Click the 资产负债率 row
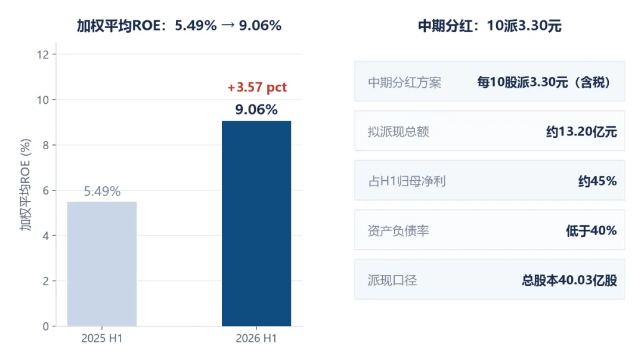The image size is (644, 364). (x=490, y=230)
